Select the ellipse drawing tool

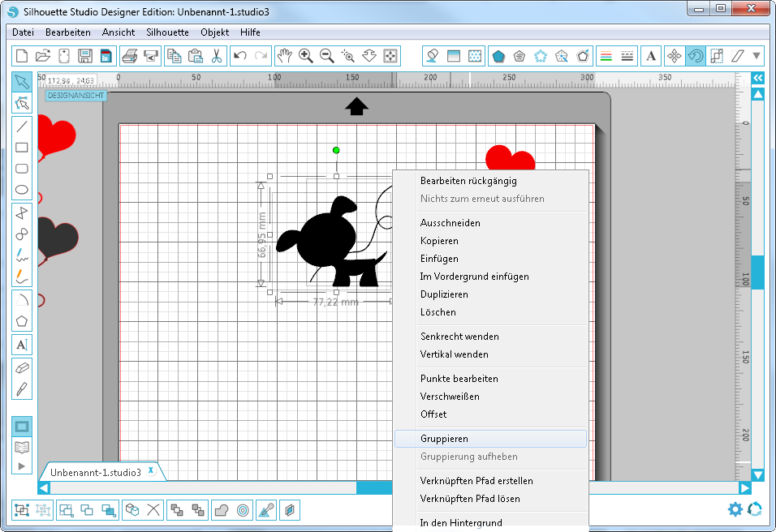22,191
